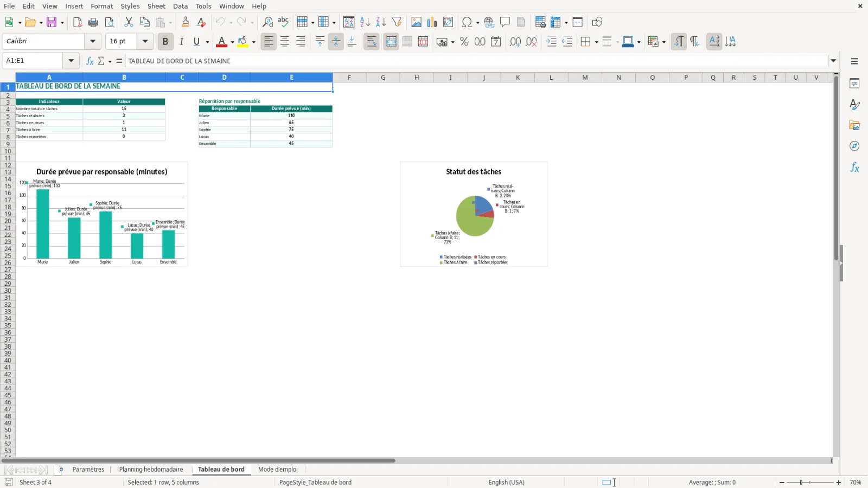The image size is (868, 488).
Task: Insert pivot table icon
Action: (448, 22)
